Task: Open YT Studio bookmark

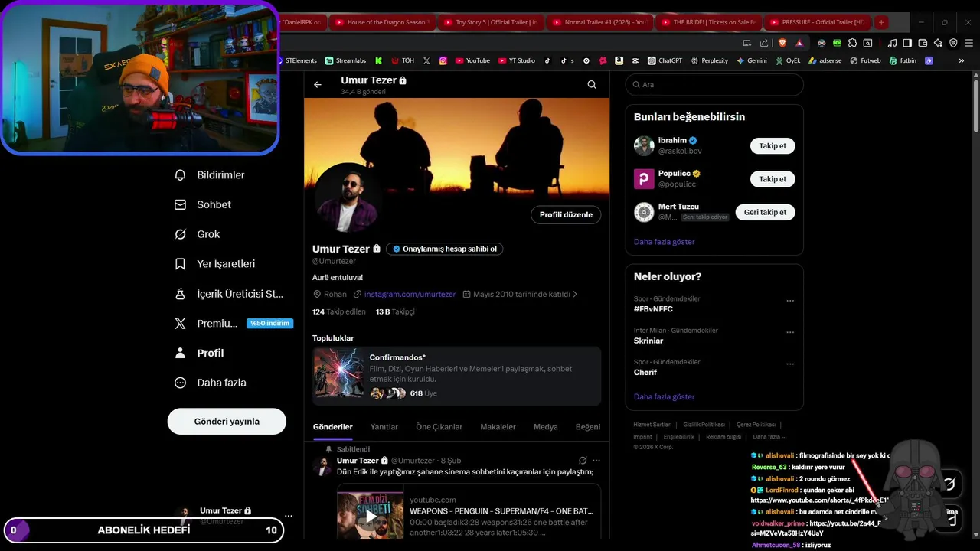Action: click(x=517, y=60)
